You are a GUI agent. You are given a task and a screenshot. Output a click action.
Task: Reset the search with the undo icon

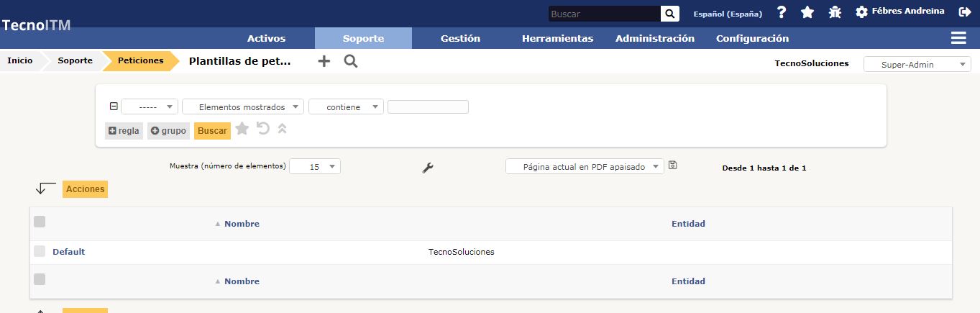[x=263, y=129]
